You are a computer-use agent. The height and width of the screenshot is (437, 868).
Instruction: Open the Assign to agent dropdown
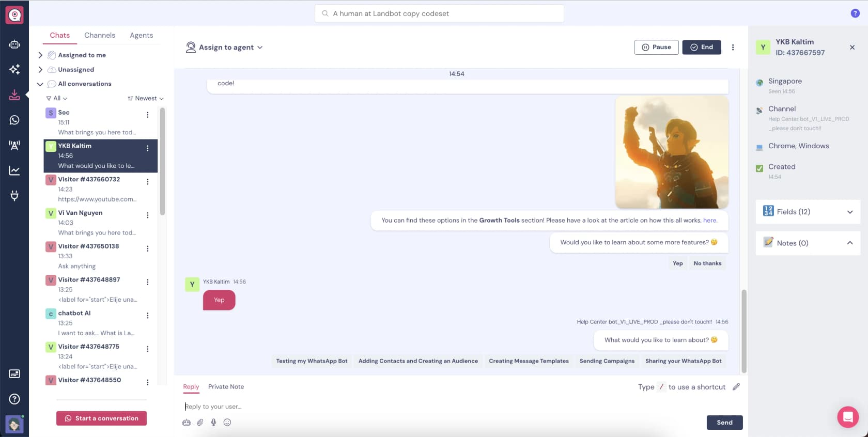pos(224,48)
